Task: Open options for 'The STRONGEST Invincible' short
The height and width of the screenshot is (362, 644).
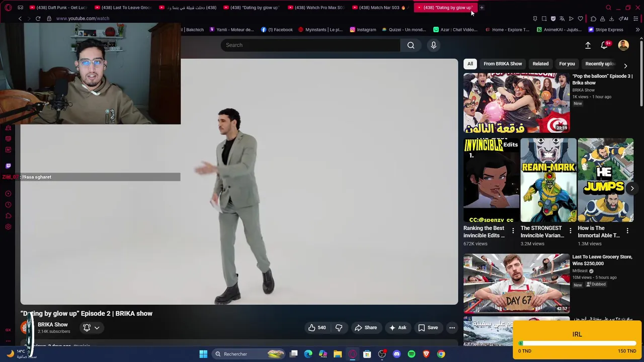Action: coord(570,231)
